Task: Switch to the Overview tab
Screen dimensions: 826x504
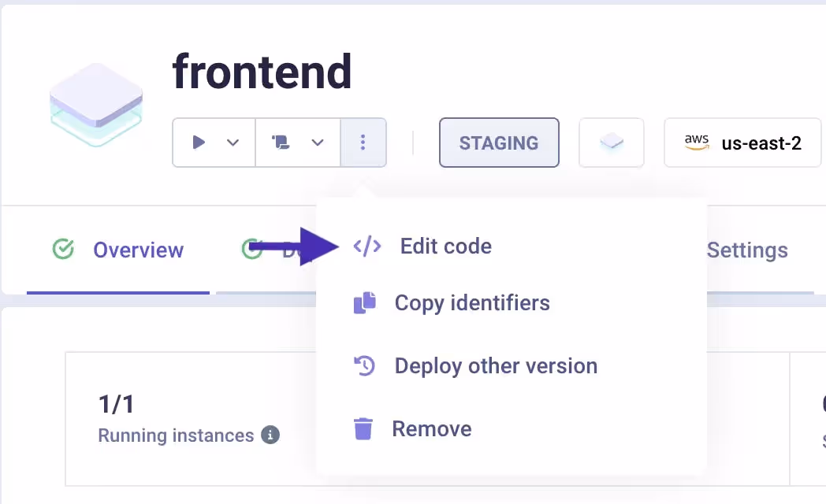Action: (138, 250)
